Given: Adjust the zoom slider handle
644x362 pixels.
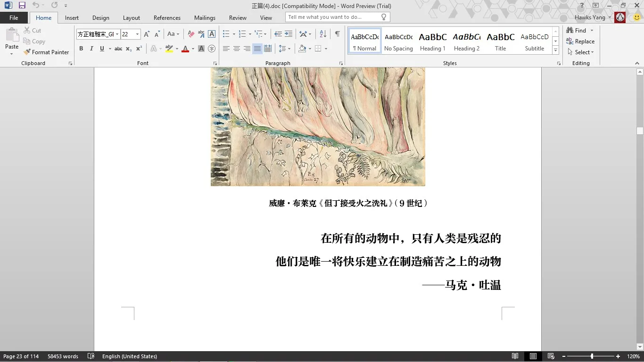Looking at the screenshot, I should click(x=592, y=356).
